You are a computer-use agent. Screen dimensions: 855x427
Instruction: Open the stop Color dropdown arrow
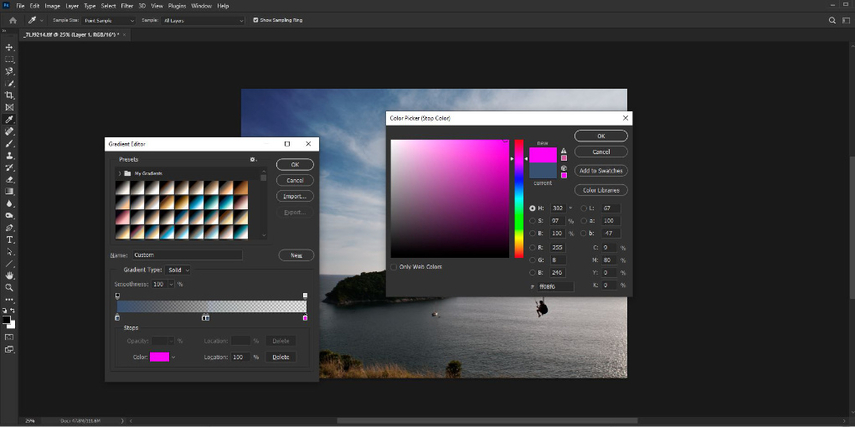point(173,357)
